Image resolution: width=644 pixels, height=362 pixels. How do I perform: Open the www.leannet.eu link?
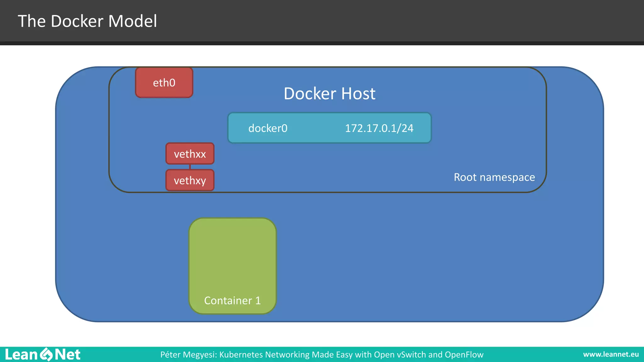(x=611, y=354)
